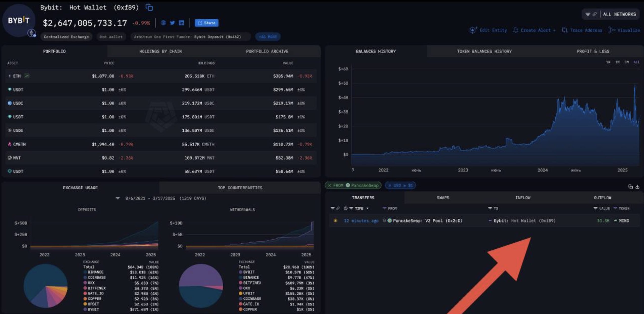Switch to the HOLDINGS BY CHAIN tab

160,51
